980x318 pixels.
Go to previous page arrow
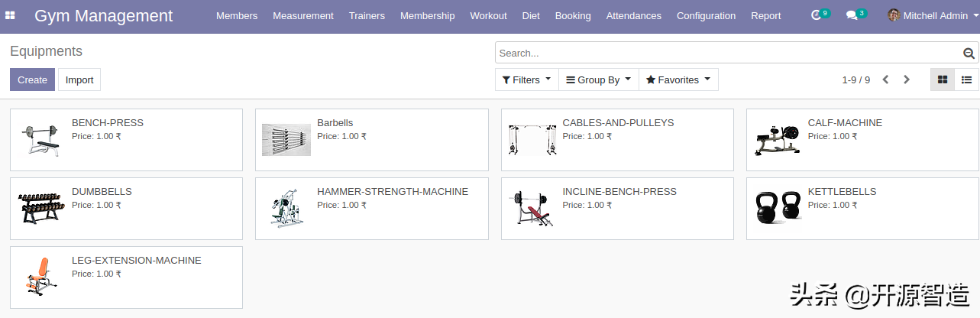click(885, 79)
